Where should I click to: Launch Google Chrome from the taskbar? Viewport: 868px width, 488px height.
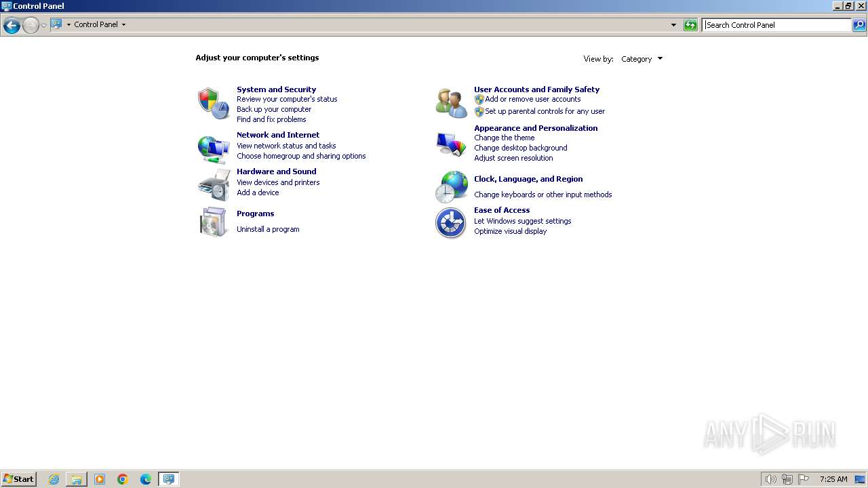pos(123,479)
